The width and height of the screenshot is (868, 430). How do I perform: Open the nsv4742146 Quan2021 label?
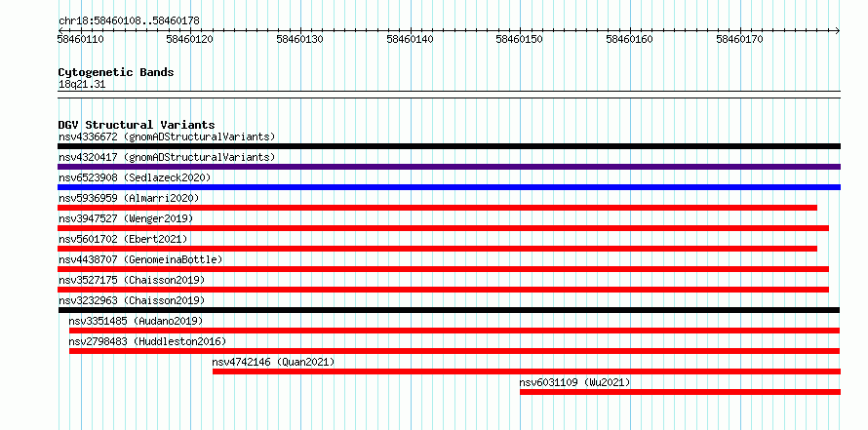273,362
